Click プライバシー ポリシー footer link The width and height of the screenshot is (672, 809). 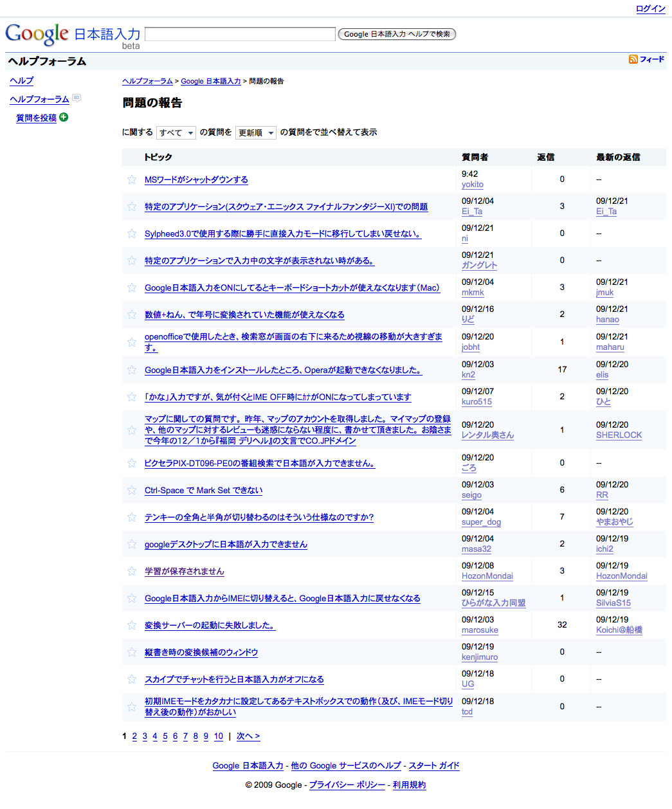point(347,785)
